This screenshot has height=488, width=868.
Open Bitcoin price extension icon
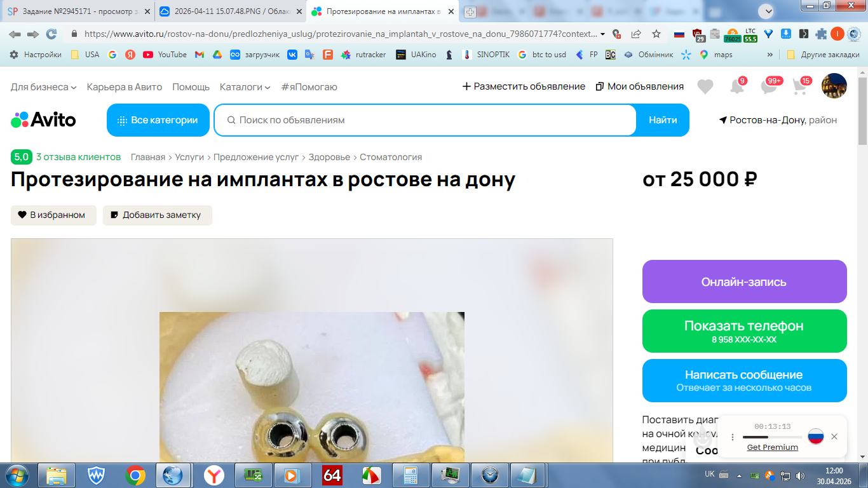pos(732,35)
